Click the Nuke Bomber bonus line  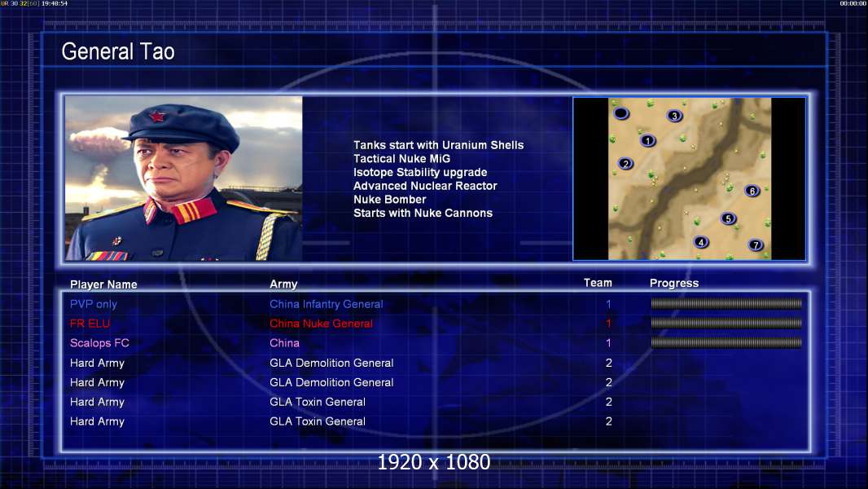390,200
